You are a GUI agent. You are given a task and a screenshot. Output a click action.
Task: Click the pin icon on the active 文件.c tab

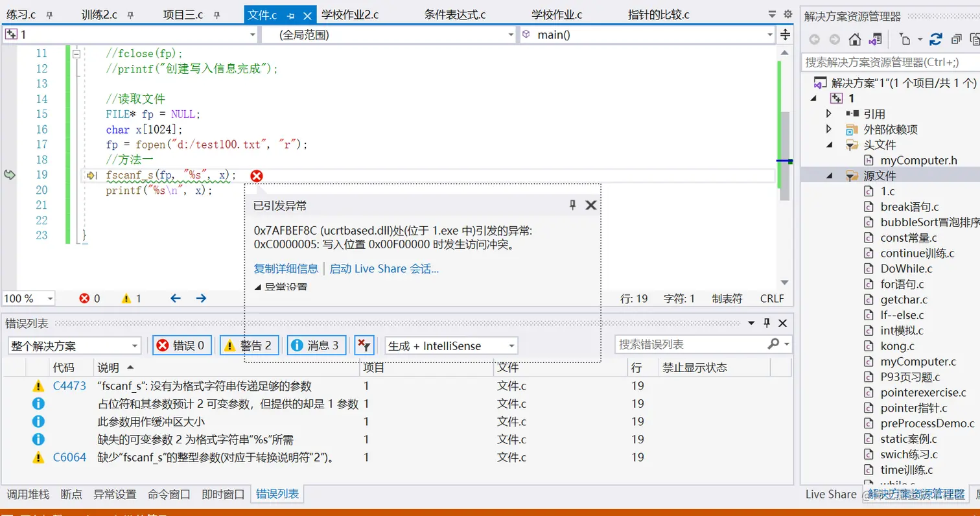pos(291,15)
